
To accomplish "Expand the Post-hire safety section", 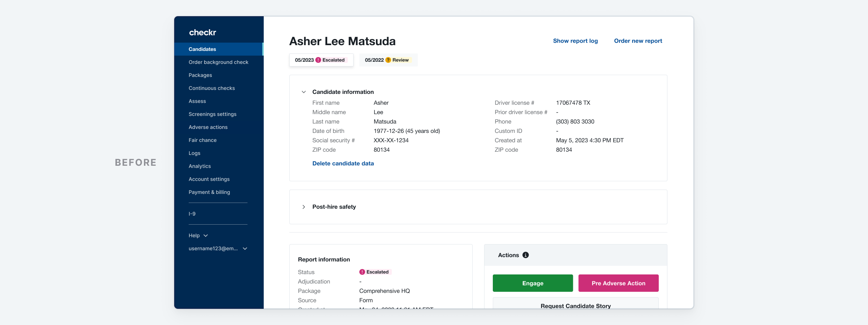I will point(304,207).
